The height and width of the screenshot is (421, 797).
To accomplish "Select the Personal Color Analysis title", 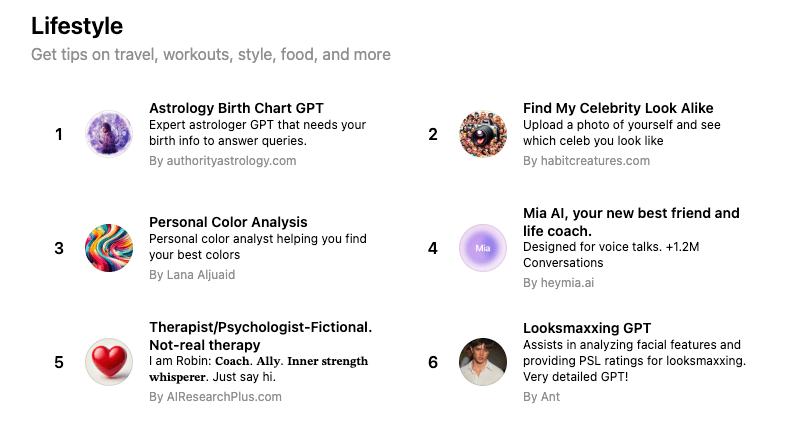I will (228, 222).
